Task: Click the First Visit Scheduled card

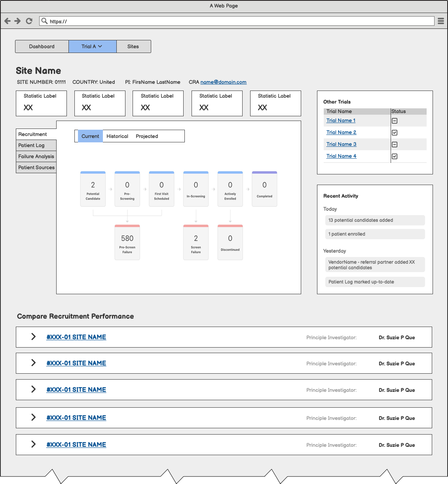Action: pos(161,189)
